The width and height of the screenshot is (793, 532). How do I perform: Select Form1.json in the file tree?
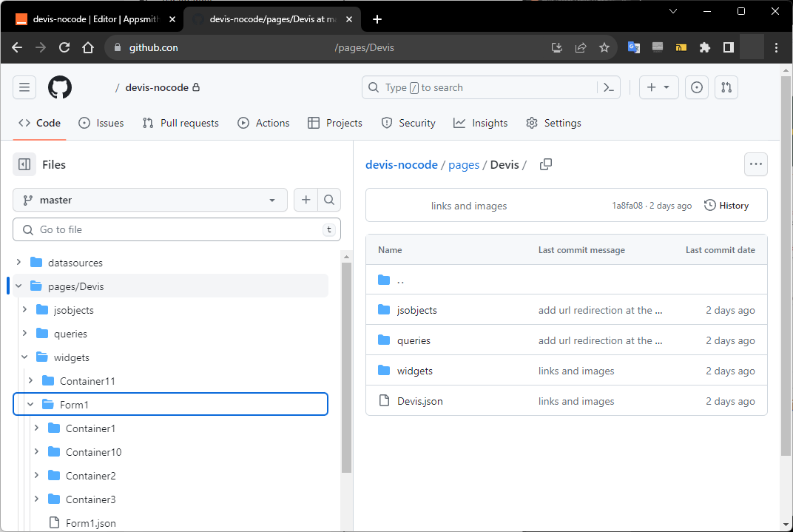(x=90, y=523)
